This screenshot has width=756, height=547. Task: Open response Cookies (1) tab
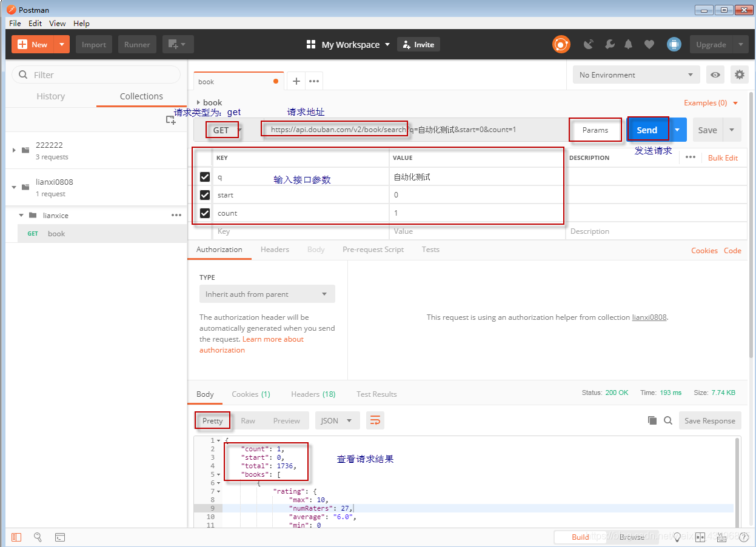(251, 394)
